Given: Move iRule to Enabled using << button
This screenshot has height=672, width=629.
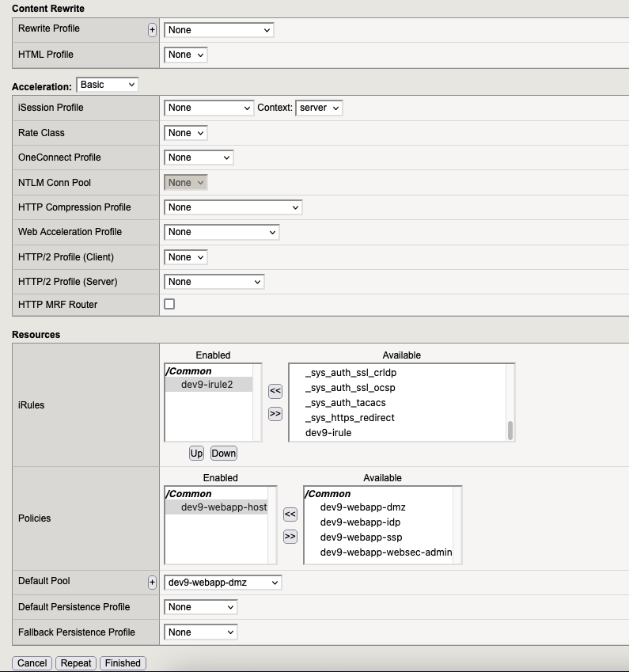Looking at the screenshot, I should pyautogui.click(x=275, y=390).
